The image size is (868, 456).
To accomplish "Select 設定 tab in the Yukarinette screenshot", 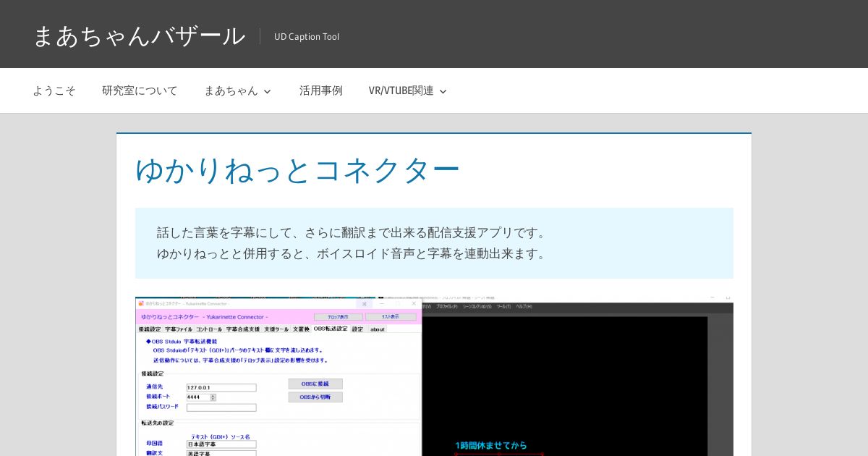I will 357,329.
